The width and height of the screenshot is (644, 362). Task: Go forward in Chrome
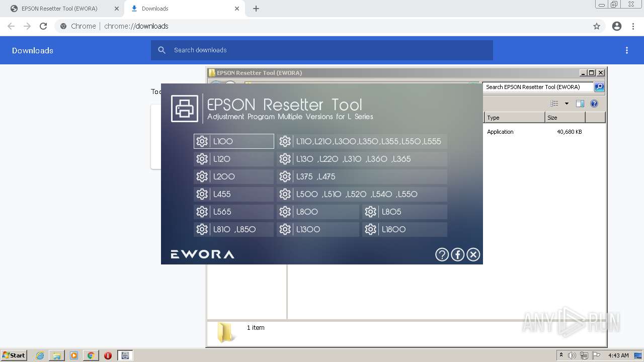click(x=27, y=26)
